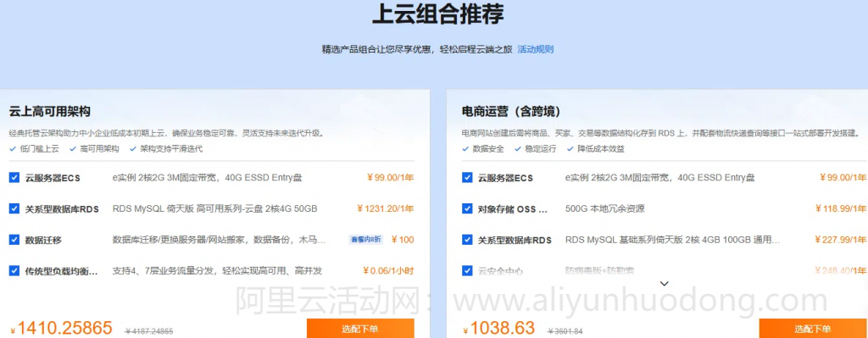Click the 架构支持平滑迭代 feature label
This screenshot has width=868, height=338.
click(171, 149)
